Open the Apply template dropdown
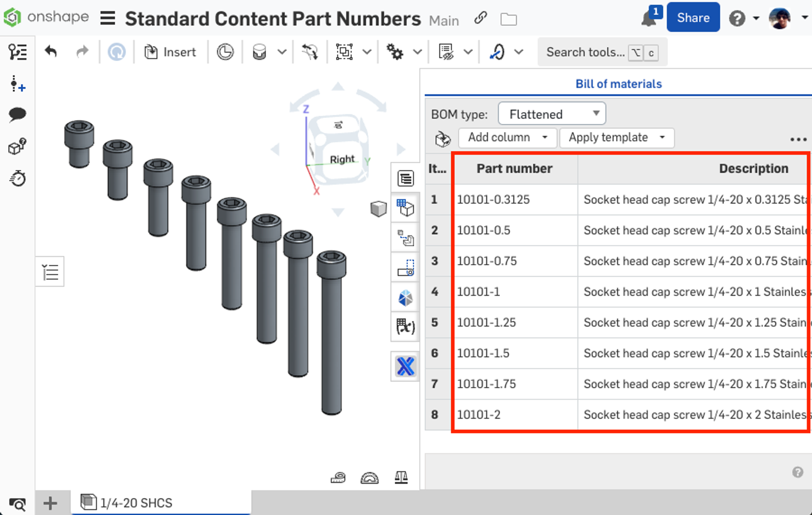812x515 pixels. coord(616,137)
